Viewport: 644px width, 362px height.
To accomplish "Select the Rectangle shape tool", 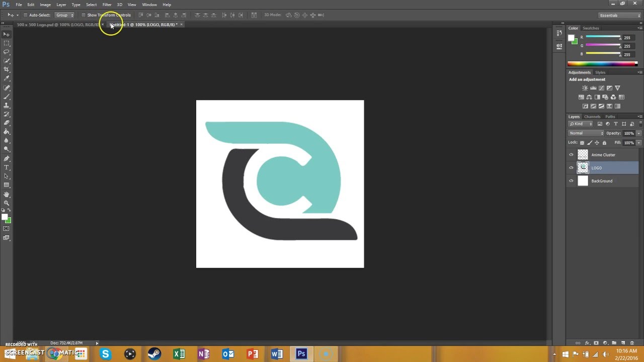I will click(x=7, y=185).
